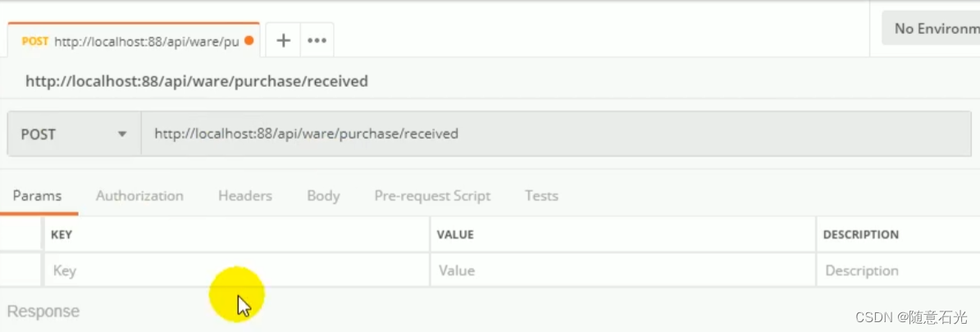Click the Value parameter input cell

point(622,270)
